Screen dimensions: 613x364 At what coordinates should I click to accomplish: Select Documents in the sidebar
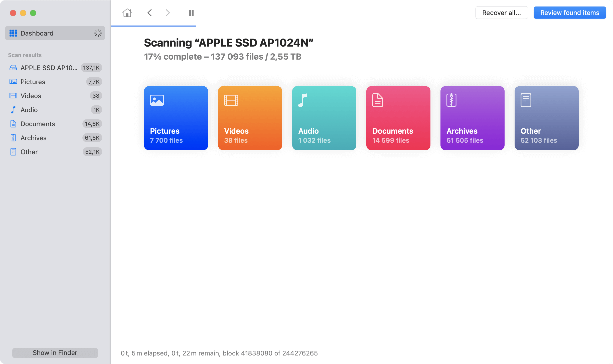click(38, 124)
